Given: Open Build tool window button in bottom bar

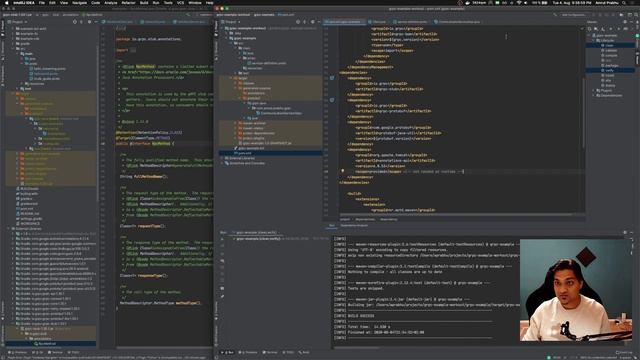Looking at the screenshot, I should 304,352.
